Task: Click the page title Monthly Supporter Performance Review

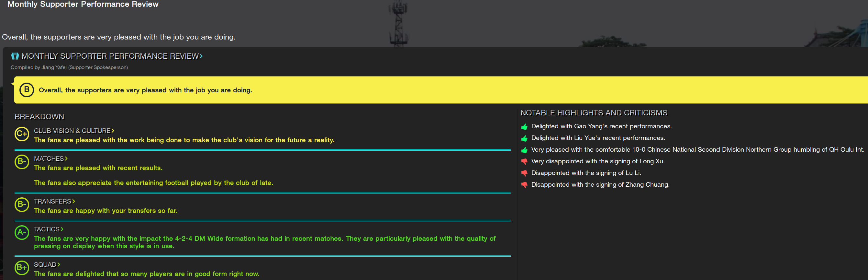Action: click(83, 4)
